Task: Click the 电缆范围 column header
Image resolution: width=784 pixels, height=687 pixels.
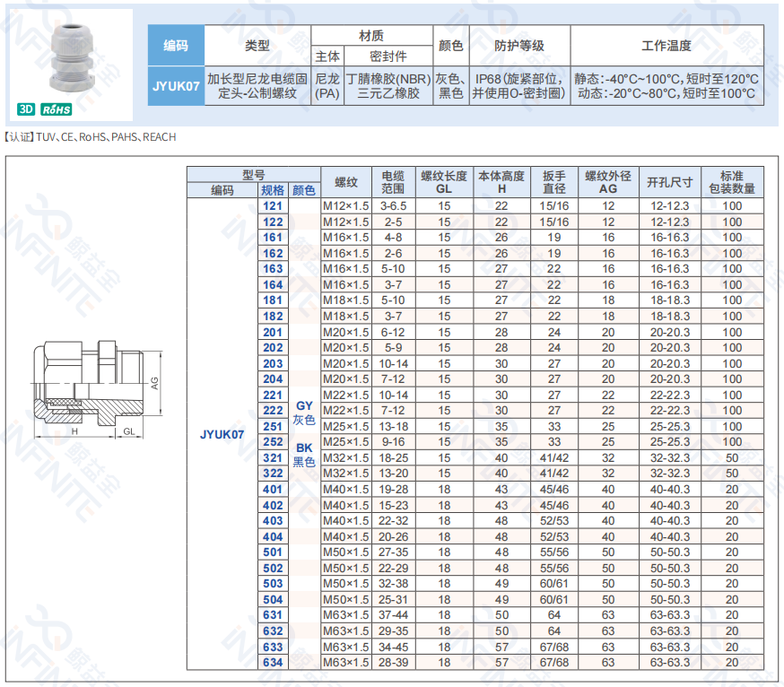Action: coord(393,182)
